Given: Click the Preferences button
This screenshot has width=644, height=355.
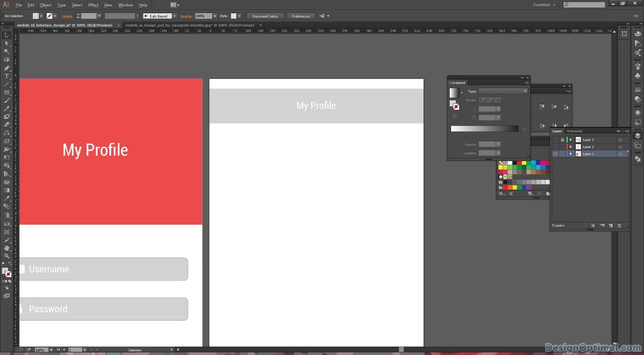Looking at the screenshot, I should tap(301, 16).
